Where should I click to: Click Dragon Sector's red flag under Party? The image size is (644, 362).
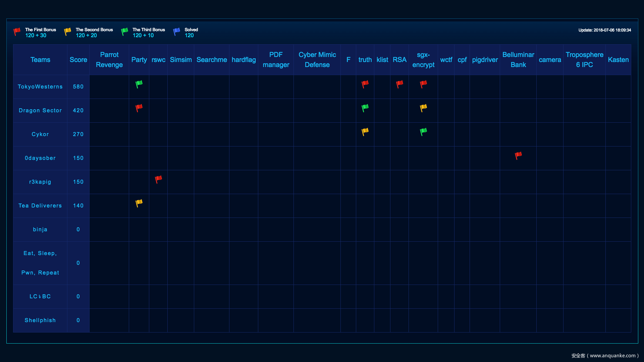coord(139,108)
